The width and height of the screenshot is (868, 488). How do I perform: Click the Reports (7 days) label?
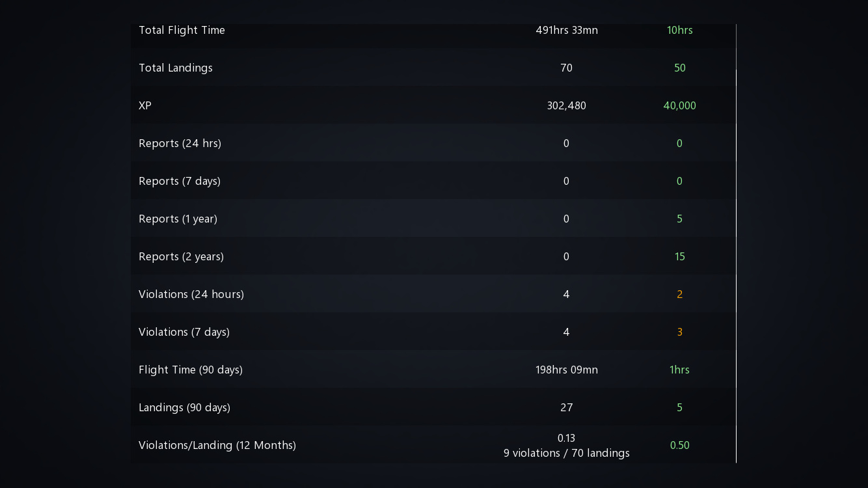coord(180,181)
